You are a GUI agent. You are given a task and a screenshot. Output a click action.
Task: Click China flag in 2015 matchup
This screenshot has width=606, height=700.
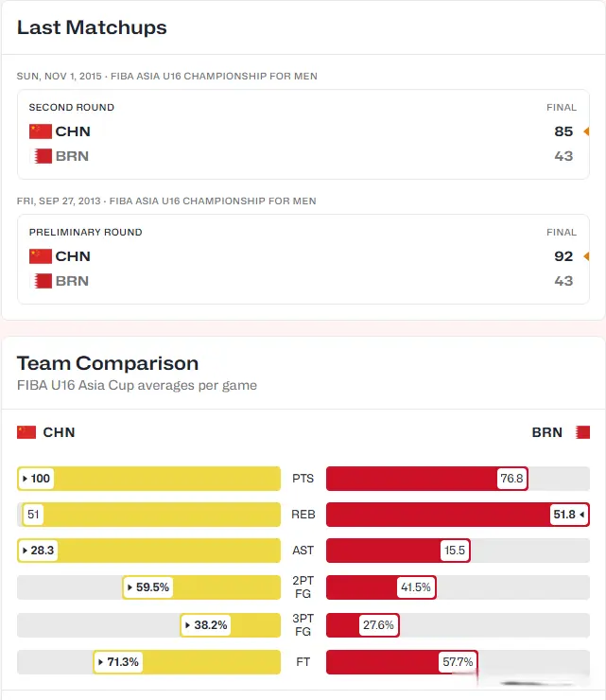[40, 131]
